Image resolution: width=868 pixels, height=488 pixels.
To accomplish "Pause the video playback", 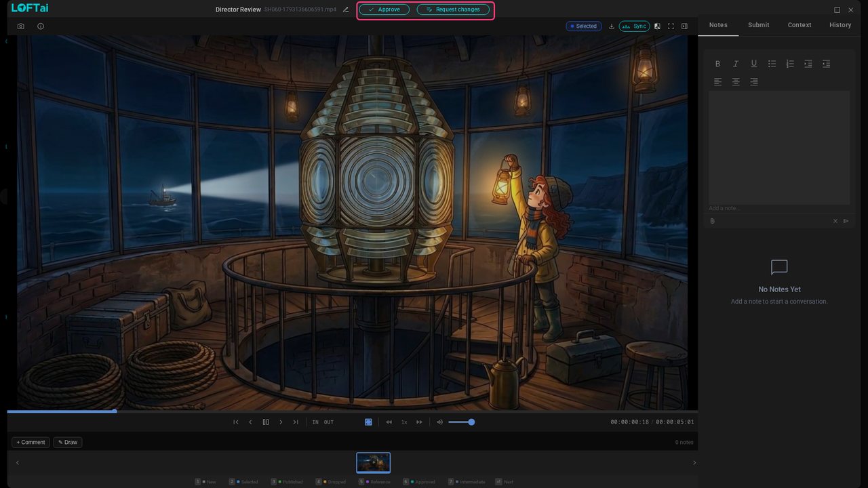I will pyautogui.click(x=266, y=422).
